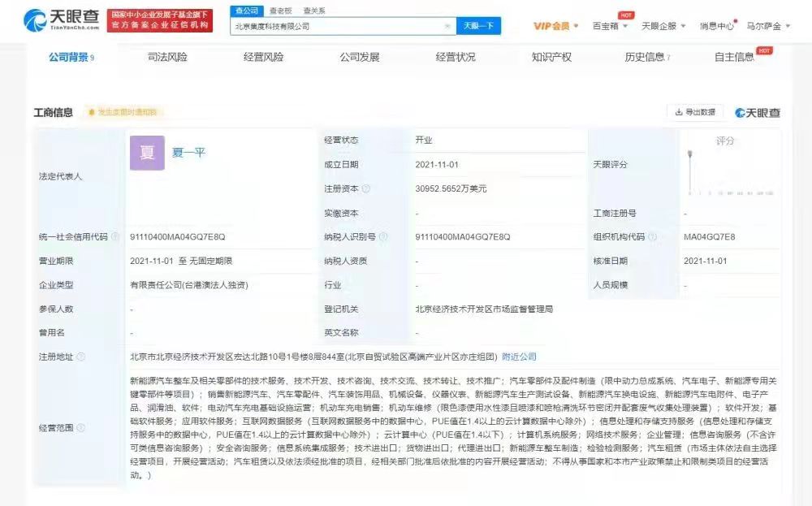Select the 查公司 search tab
This screenshot has width=812, height=506.
coord(247,11)
